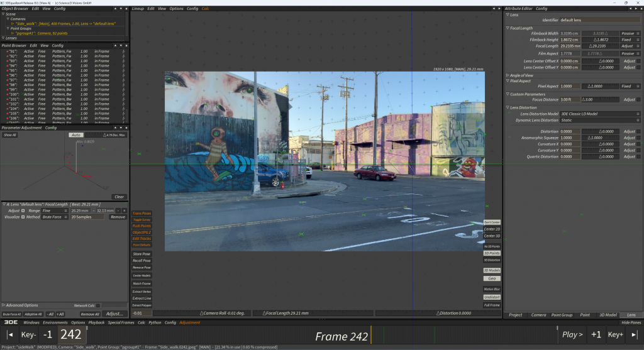Click the Remove All button
The image size is (644, 350).
coord(89,314)
